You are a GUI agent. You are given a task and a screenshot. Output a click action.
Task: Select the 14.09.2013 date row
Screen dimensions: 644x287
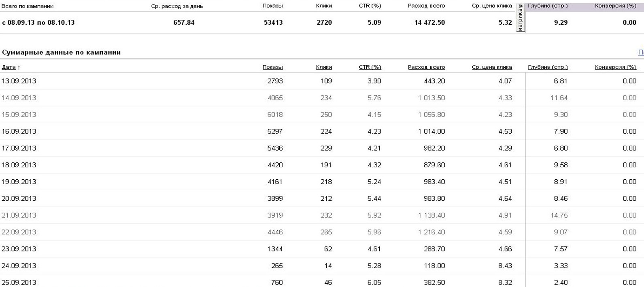click(x=19, y=98)
